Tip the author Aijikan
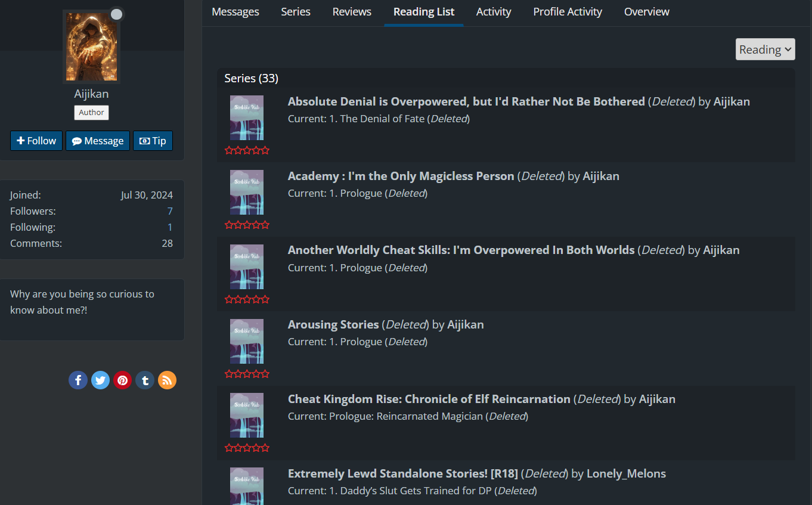This screenshot has height=505, width=812. [x=153, y=141]
